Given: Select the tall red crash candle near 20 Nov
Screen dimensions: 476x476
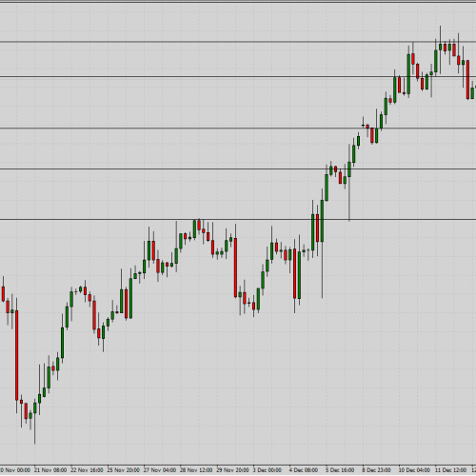Looking at the screenshot, I should [x=17, y=355].
